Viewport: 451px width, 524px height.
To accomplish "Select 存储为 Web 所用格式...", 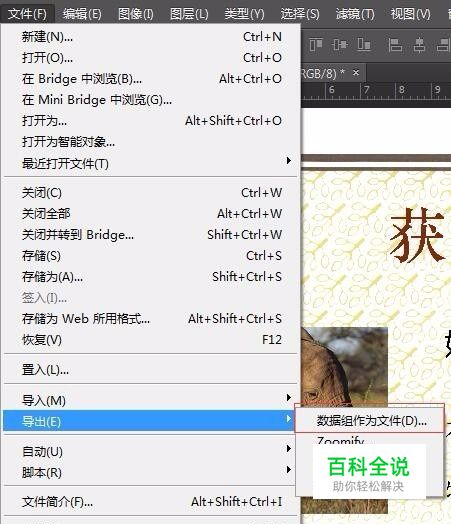I will (150, 319).
